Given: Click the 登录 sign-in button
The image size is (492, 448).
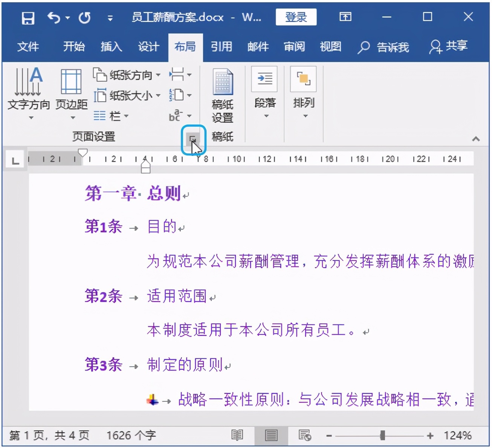Looking at the screenshot, I should click(x=296, y=17).
